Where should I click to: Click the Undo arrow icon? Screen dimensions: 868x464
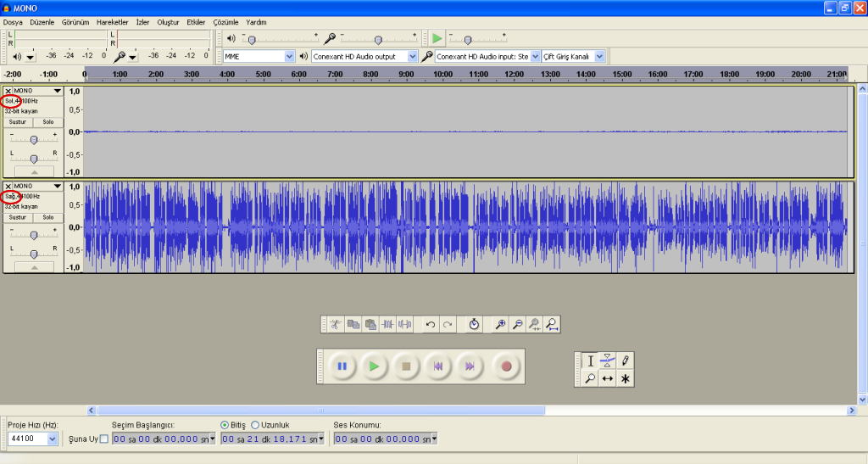[430, 325]
